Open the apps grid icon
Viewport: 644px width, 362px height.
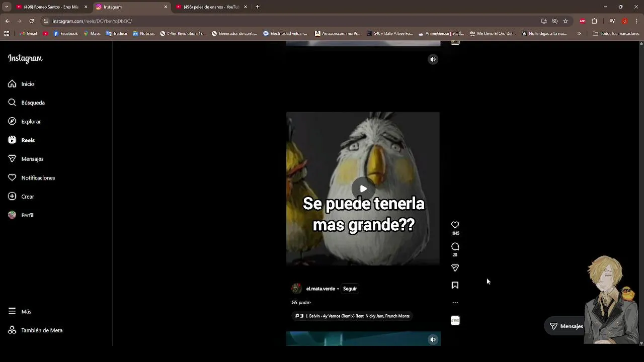(7, 34)
